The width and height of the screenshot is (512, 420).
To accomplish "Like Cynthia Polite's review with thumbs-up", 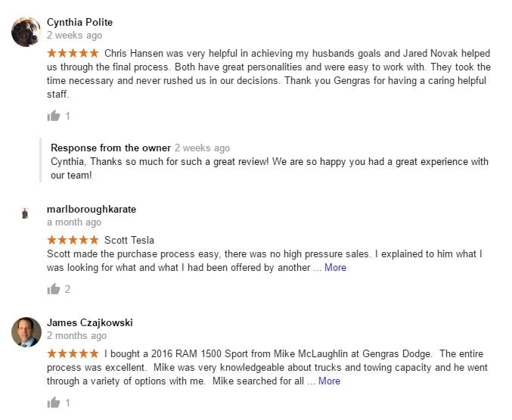I will (53, 116).
